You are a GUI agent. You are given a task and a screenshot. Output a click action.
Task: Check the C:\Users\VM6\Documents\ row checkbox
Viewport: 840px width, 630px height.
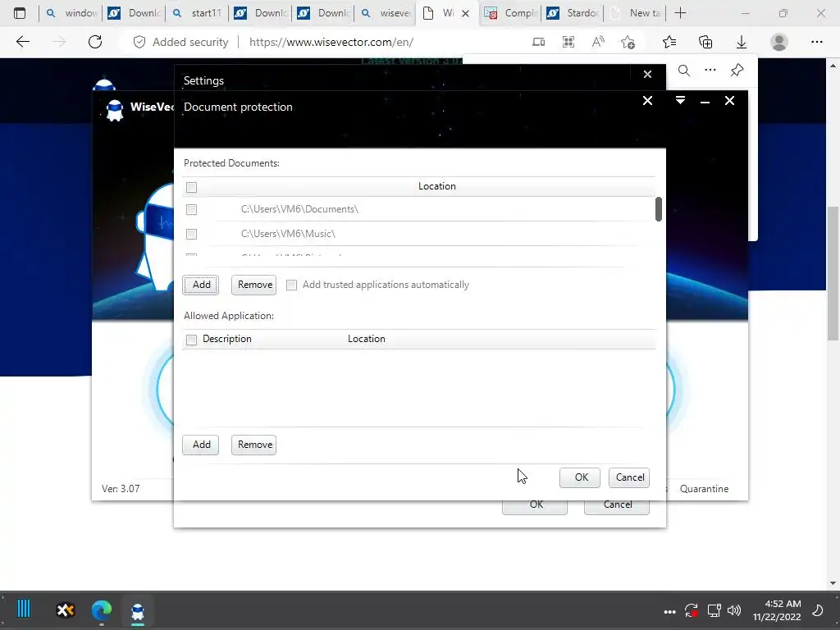(191, 209)
